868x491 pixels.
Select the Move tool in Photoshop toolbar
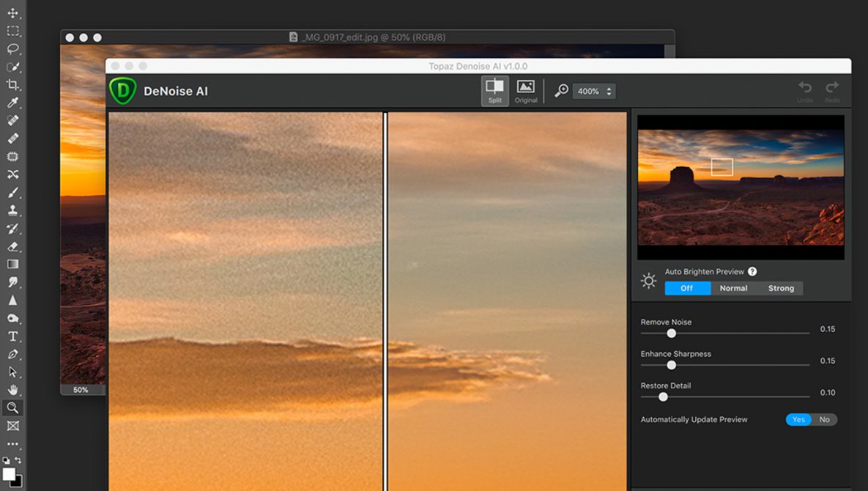[x=12, y=13]
